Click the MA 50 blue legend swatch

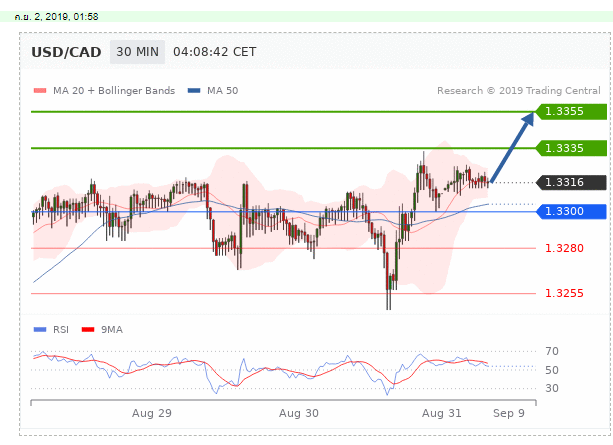(x=194, y=91)
